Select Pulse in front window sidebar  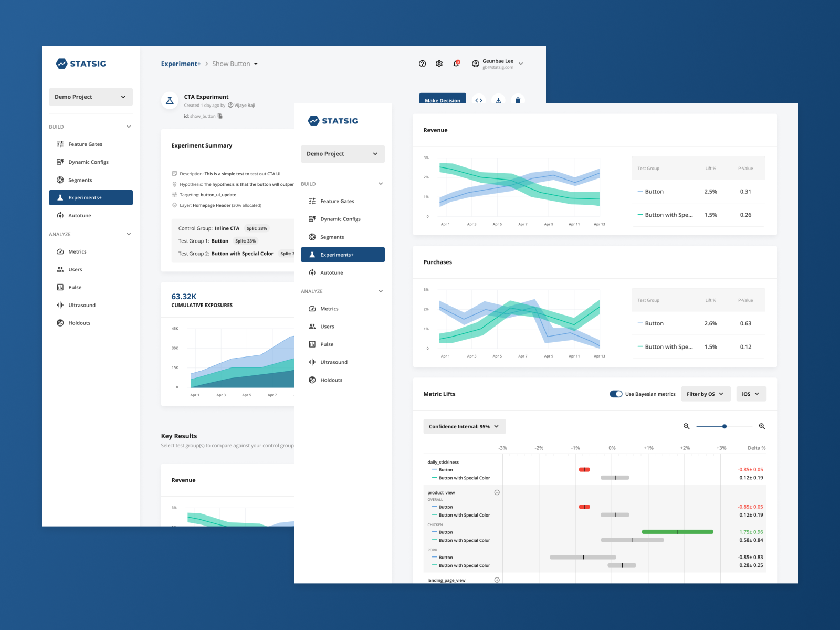[343, 344]
